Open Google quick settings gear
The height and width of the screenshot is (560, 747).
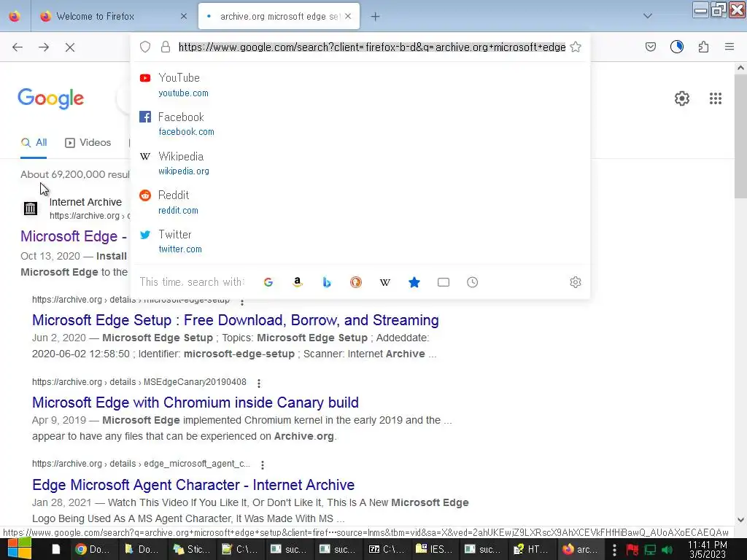click(x=682, y=98)
